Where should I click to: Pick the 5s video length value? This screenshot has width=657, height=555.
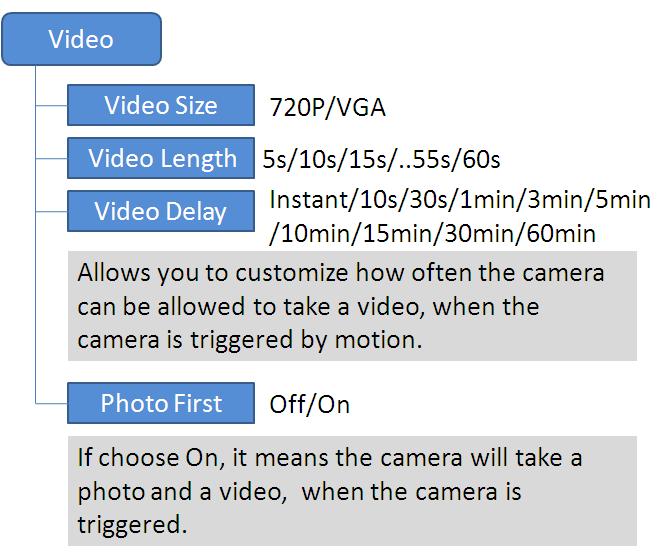[x=274, y=159]
